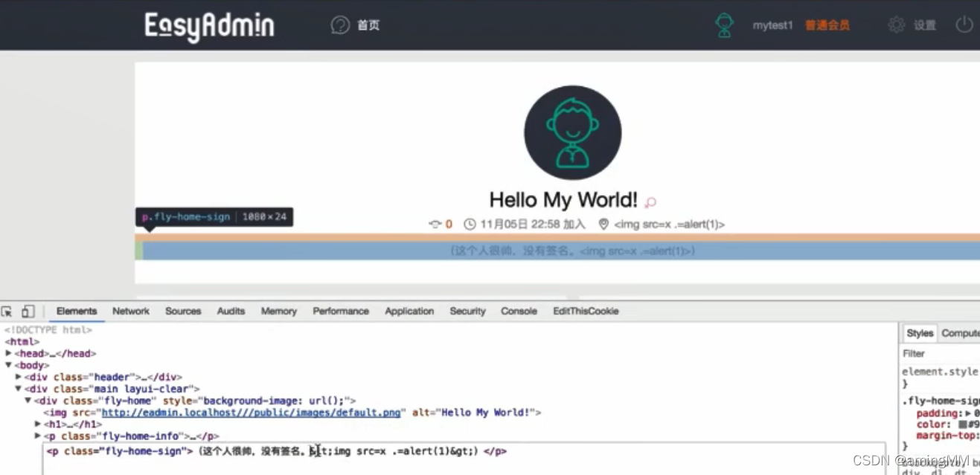Switch to the Application tab
The width and height of the screenshot is (980, 475).
pos(409,311)
